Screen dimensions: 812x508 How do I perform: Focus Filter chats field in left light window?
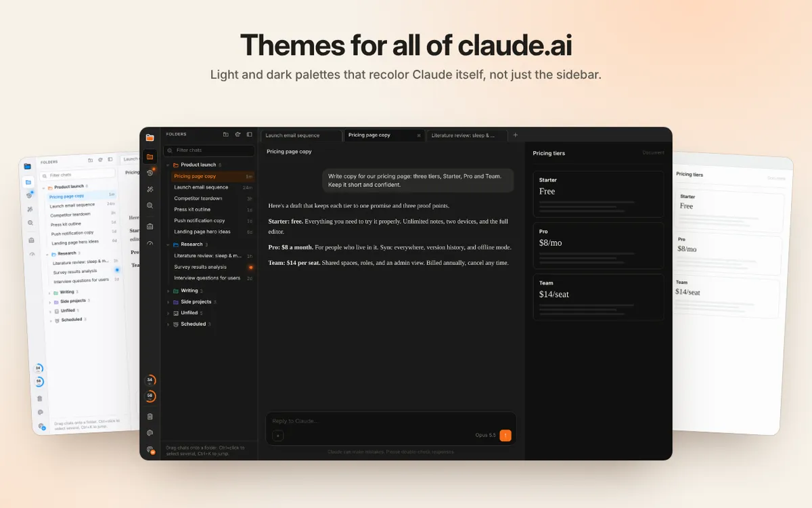(76, 175)
